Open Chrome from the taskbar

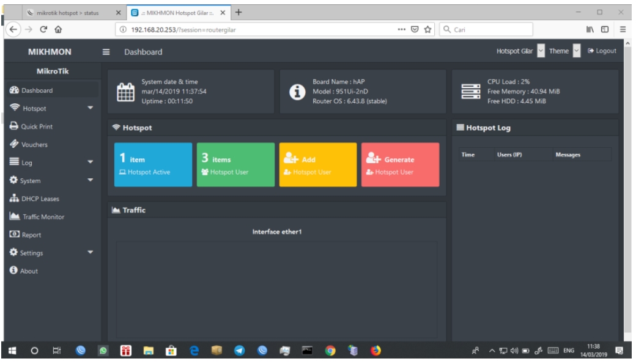(x=330, y=351)
